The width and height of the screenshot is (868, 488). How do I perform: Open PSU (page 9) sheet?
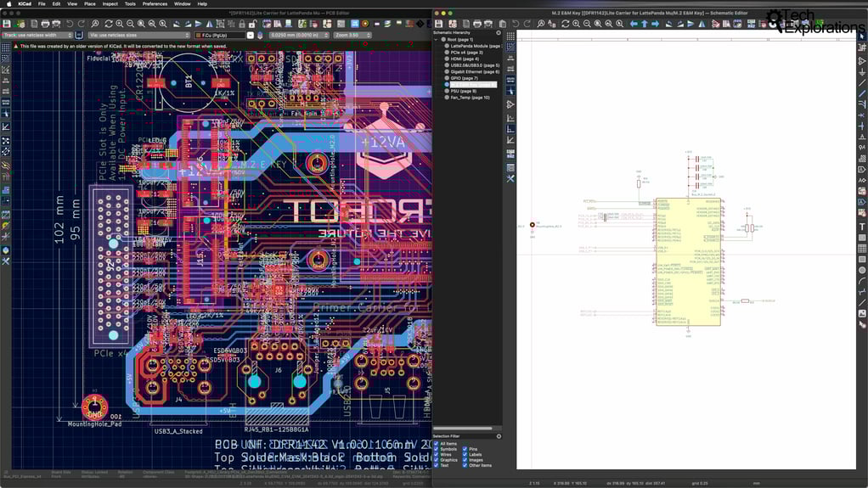point(460,92)
